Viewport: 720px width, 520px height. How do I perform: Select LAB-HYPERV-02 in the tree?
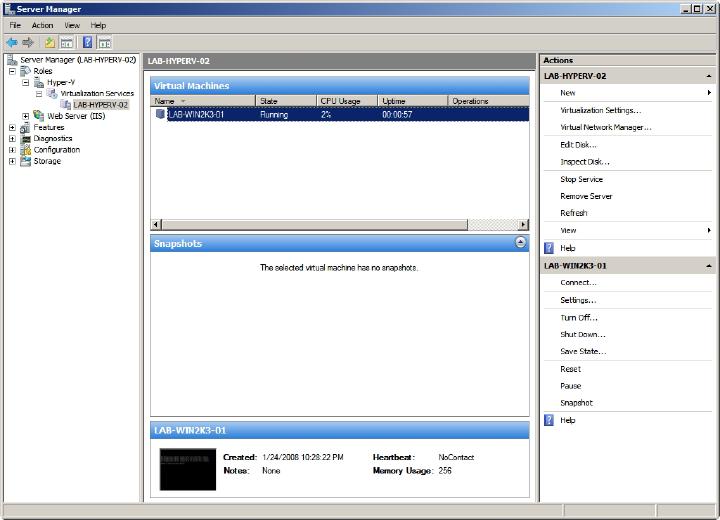tap(101, 105)
